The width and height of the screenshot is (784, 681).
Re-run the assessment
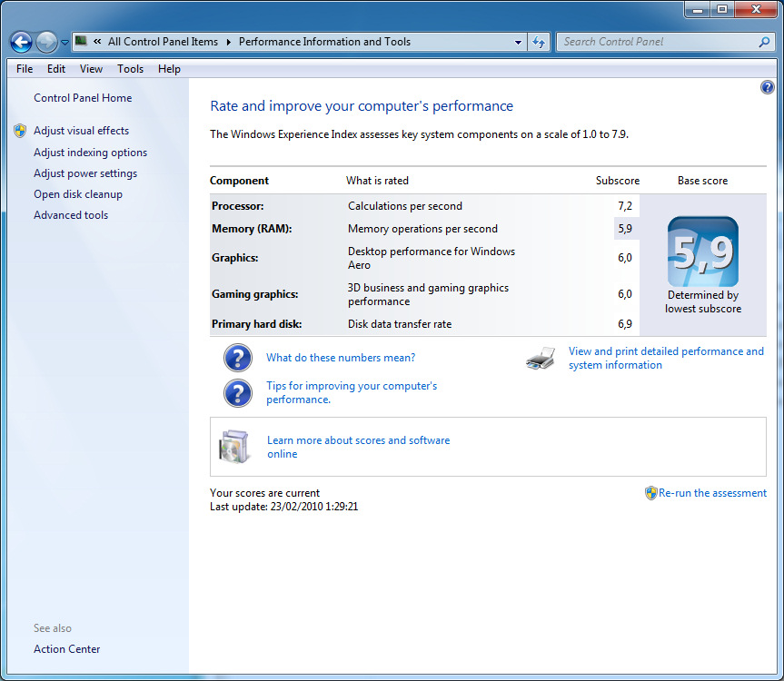pos(712,493)
